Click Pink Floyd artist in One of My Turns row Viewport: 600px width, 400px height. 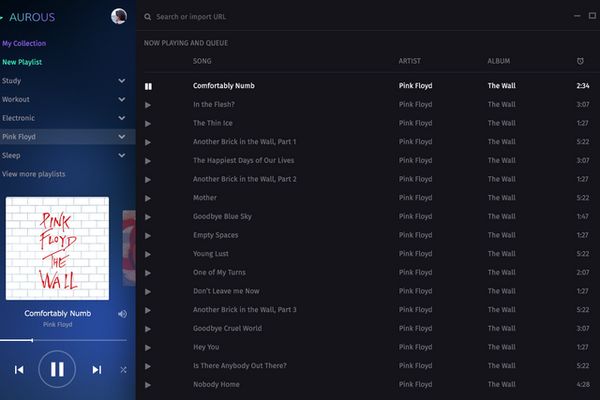coord(416,273)
